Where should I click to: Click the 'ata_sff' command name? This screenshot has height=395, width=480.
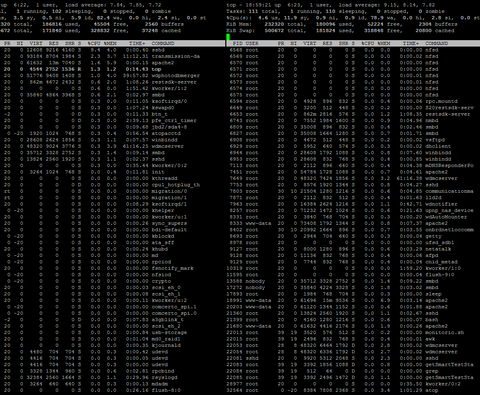click(163, 243)
